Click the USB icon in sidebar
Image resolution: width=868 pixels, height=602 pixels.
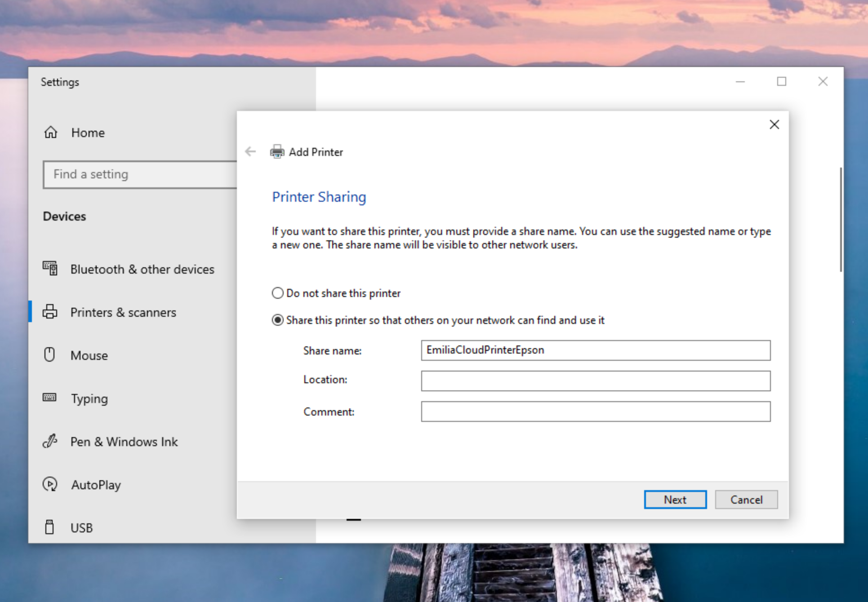point(49,527)
